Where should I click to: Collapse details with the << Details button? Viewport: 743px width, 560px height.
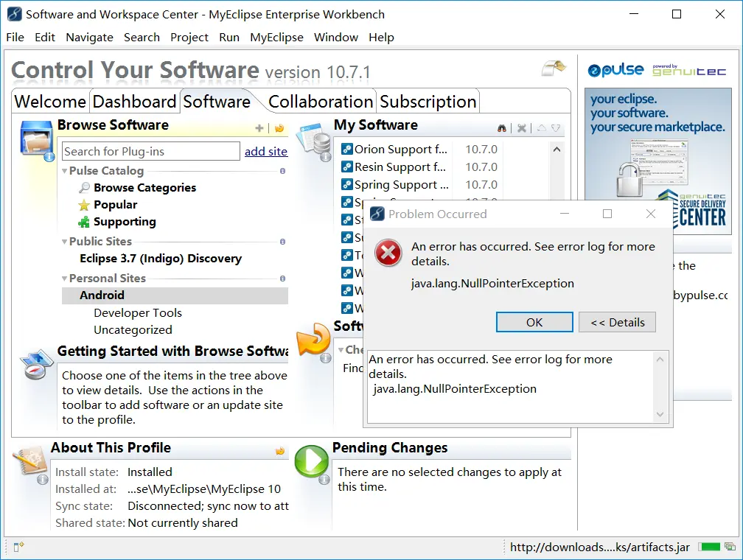click(x=617, y=322)
